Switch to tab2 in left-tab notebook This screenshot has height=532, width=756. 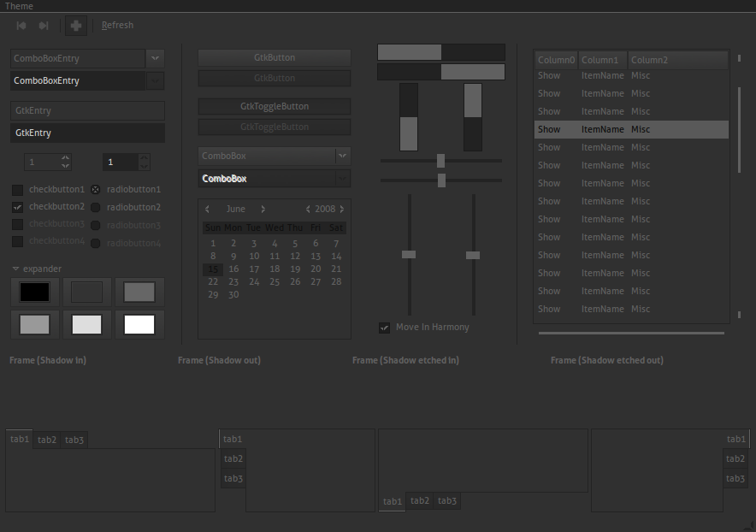click(233, 458)
